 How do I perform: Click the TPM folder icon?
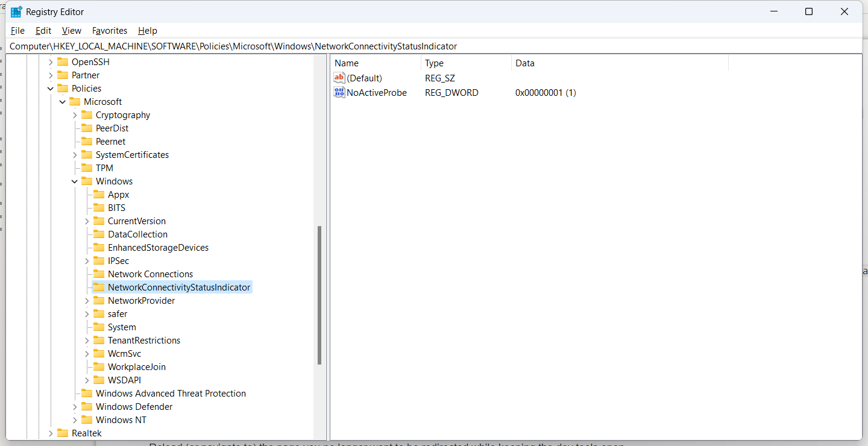87,168
